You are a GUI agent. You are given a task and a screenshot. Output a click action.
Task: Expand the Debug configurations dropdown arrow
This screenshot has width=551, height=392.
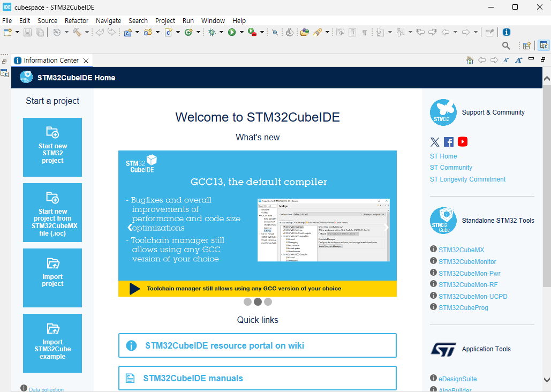tap(221, 32)
